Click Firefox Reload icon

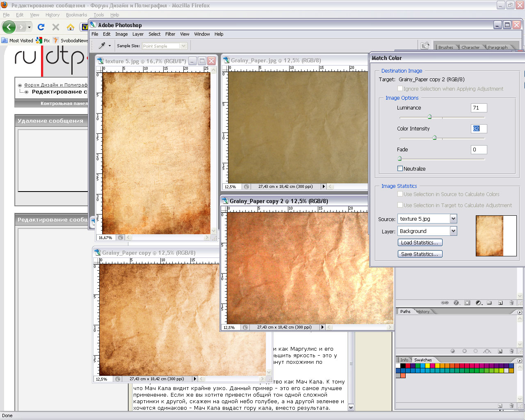tap(41, 27)
